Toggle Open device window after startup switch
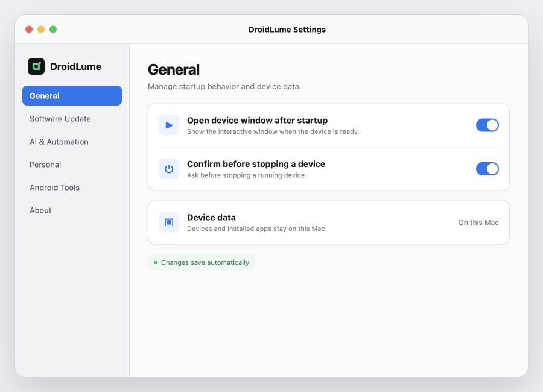 (487, 125)
